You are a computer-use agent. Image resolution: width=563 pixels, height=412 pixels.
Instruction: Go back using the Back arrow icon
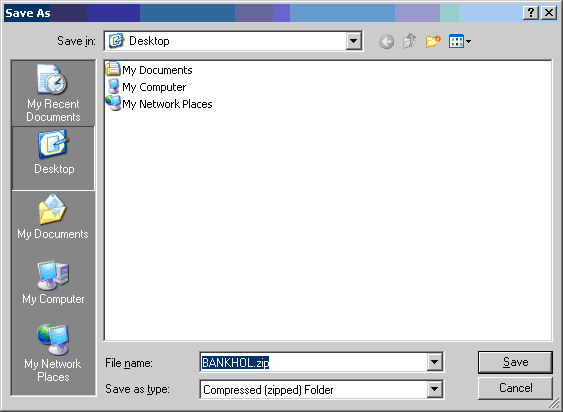click(386, 42)
